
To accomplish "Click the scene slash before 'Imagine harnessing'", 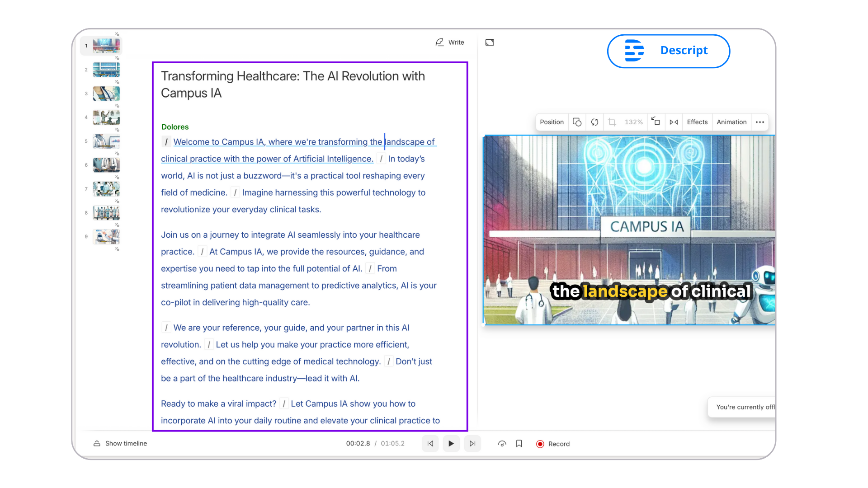I will pos(235,192).
